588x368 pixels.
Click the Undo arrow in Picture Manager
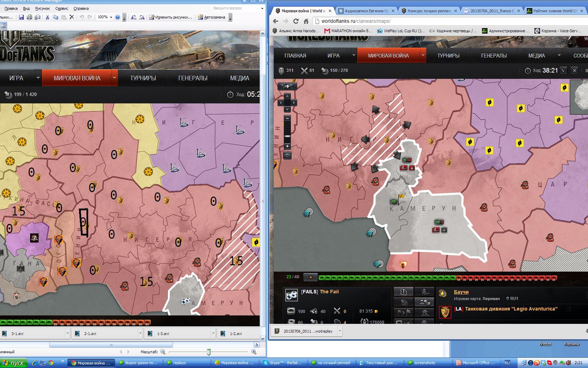coord(82,17)
